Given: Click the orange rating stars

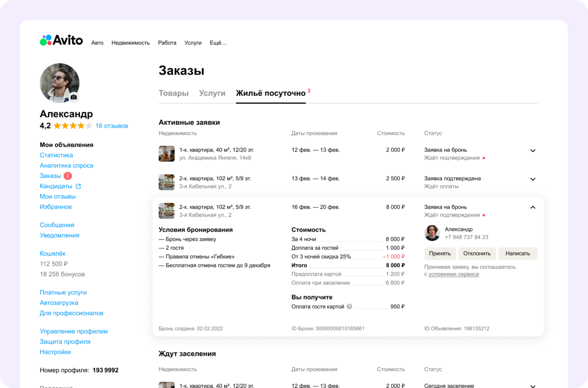Looking at the screenshot, I should click(x=73, y=126).
